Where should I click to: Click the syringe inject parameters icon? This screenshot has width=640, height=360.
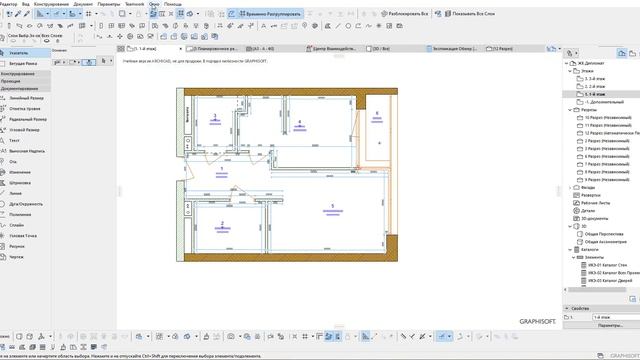27,14
